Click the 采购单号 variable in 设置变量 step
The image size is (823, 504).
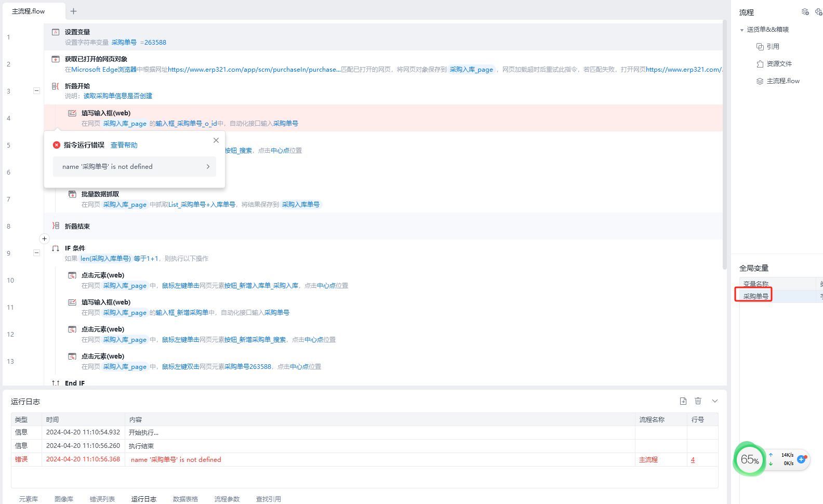(x=124, y=43)
